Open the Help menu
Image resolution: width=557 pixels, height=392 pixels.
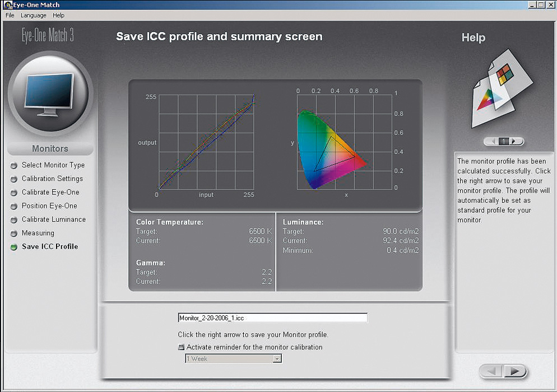[x=59, y=15]
